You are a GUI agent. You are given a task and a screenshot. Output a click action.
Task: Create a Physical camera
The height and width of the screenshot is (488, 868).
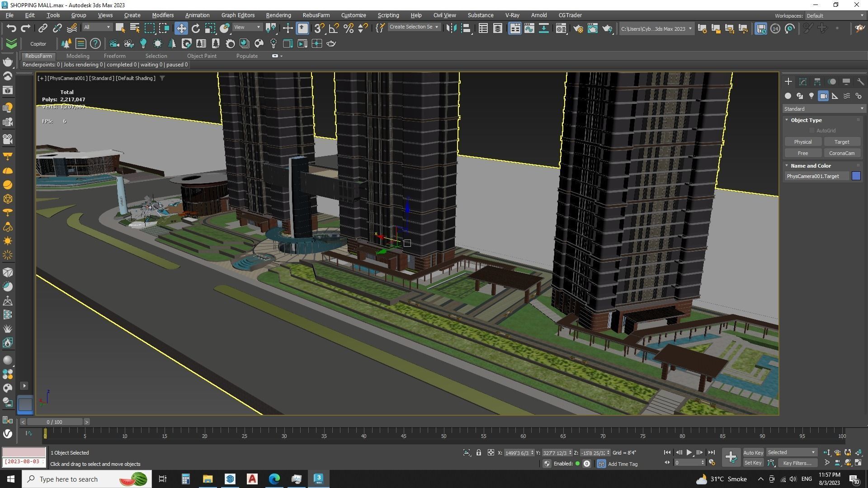click(x=802, y=142)
